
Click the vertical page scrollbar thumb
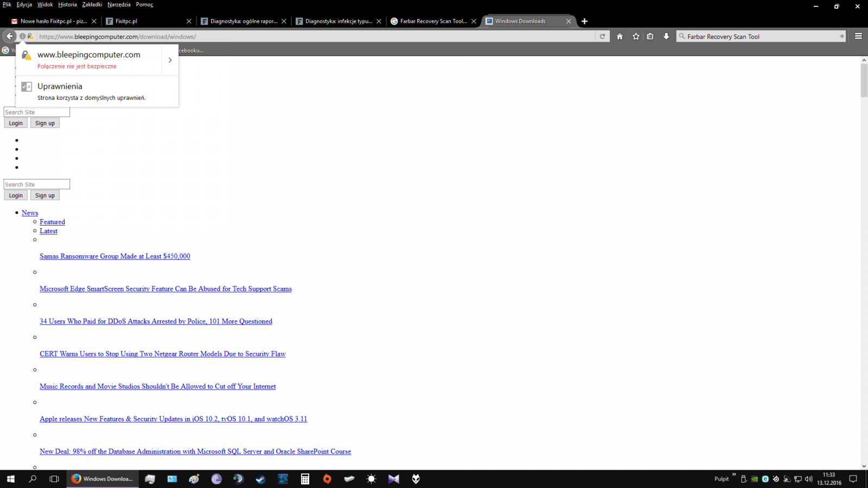tap(864, 80)
